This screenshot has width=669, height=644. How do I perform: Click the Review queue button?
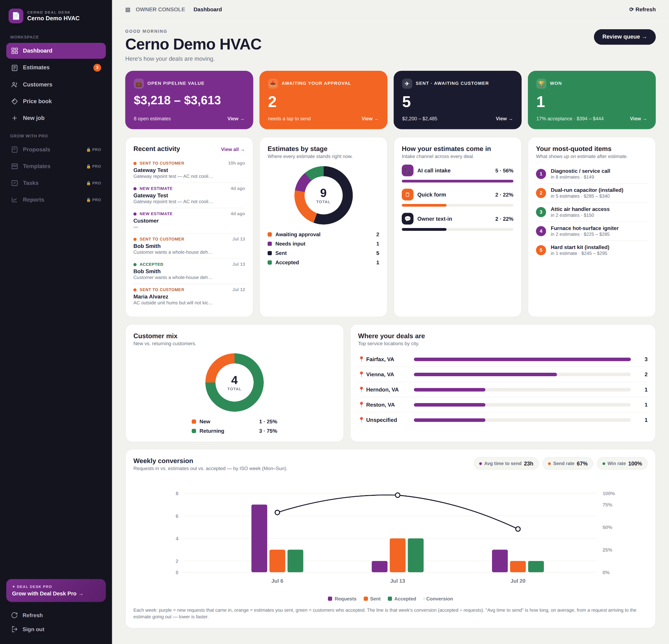[624, 37]
